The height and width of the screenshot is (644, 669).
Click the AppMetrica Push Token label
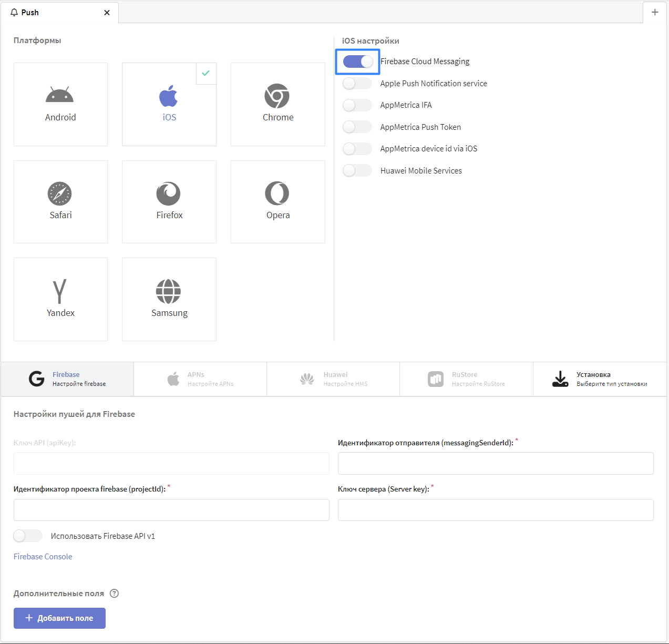pos(420,127)
